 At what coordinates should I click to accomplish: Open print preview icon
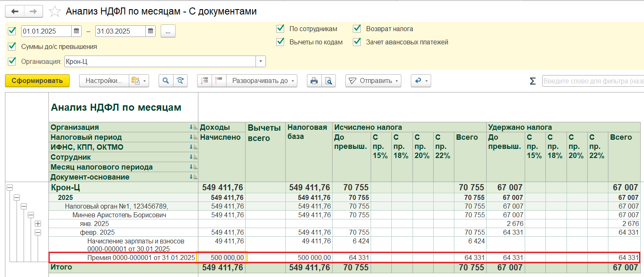(328, 81)
